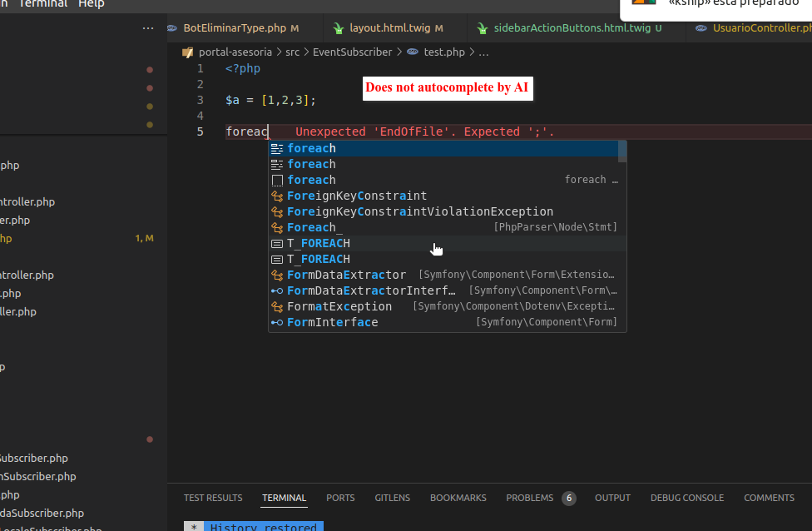
Task: Click the PHP icon on BotEliminarType.php tab
Action: 172,27
